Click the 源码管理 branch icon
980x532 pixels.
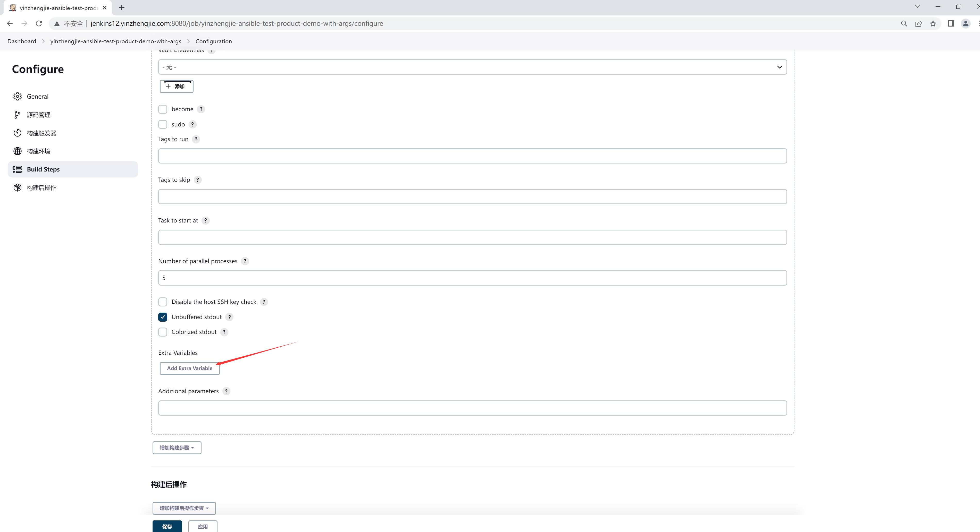pyautogui.click(x=18, y=115)
